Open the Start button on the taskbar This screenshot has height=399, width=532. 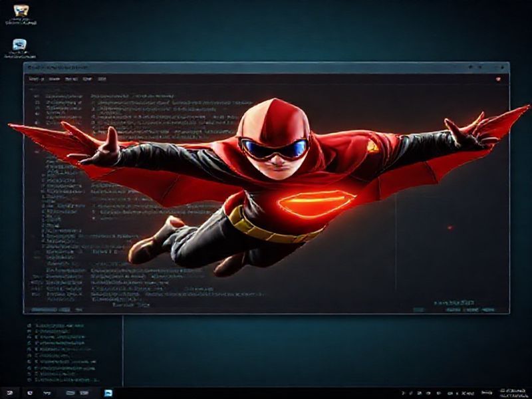9,393
